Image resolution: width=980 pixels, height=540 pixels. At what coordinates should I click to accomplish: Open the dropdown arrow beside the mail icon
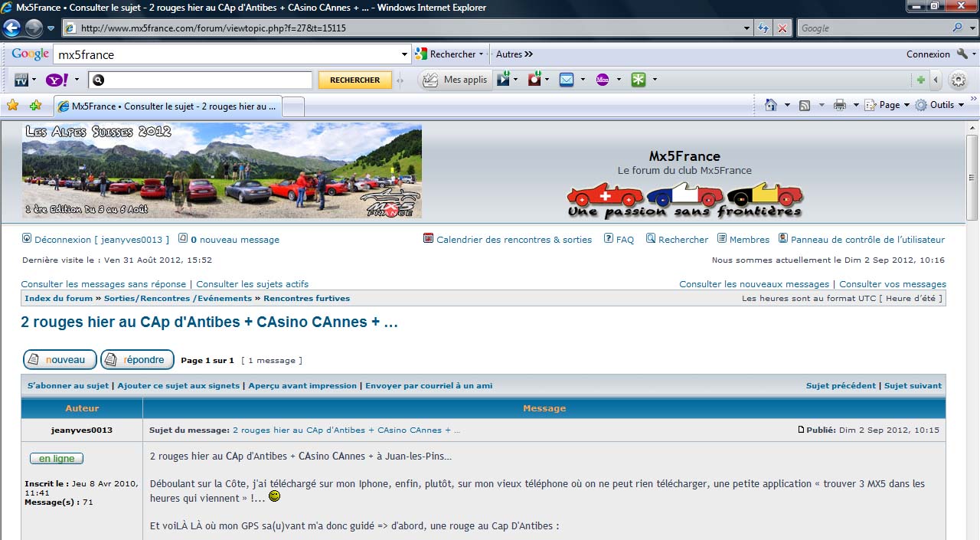point(583,80)
